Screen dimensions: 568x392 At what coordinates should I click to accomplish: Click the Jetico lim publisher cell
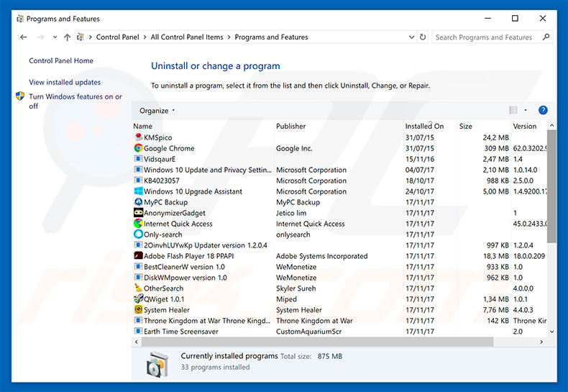click(291, 213)
